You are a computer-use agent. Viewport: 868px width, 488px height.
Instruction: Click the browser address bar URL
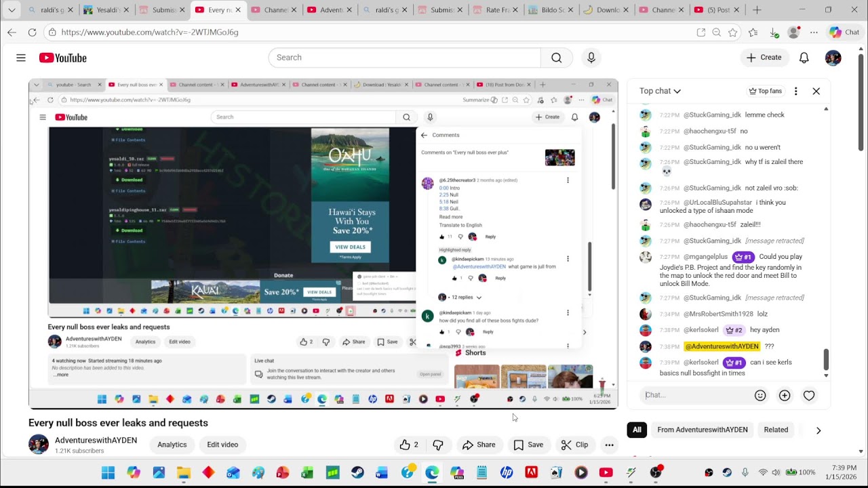tap(150, 33)
